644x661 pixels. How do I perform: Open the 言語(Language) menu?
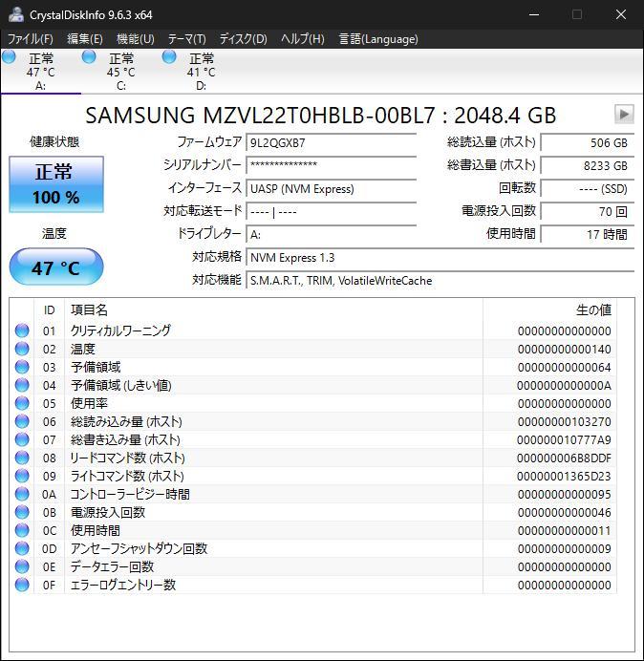[x=378, y=39]
